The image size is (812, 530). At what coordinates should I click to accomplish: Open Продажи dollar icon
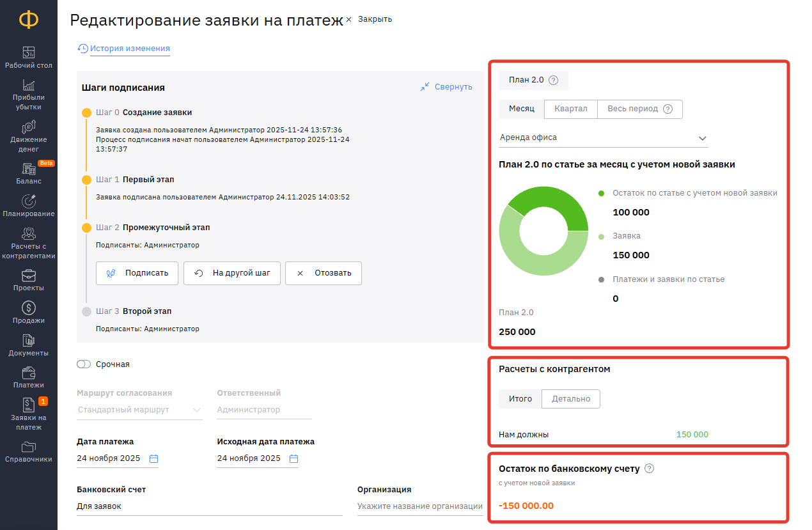pyautogui.click(x=28, y=309)
